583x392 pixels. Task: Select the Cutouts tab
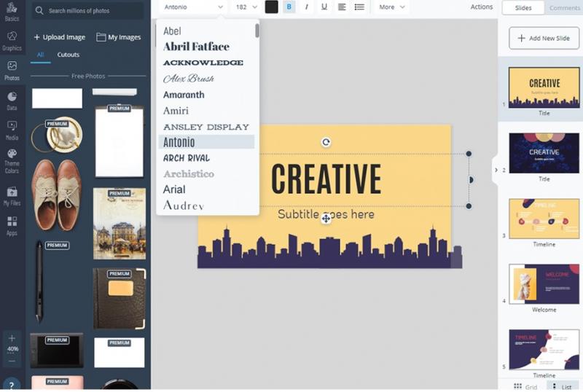69,55
